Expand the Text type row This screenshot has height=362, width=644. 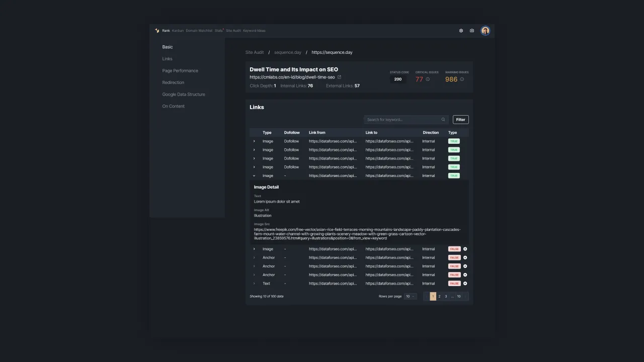(254, 284)
